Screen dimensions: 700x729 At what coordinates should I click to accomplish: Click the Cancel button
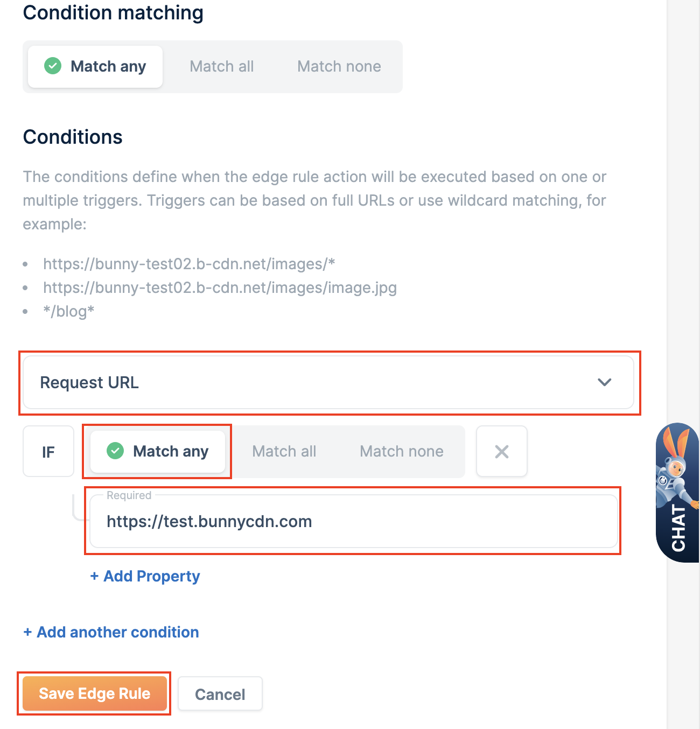[220, 694]
